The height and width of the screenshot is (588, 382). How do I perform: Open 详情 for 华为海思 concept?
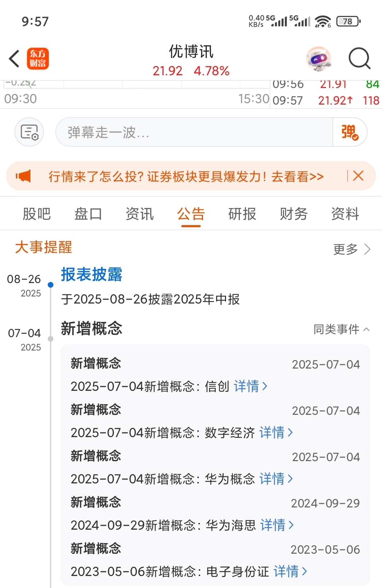point(277,525)
